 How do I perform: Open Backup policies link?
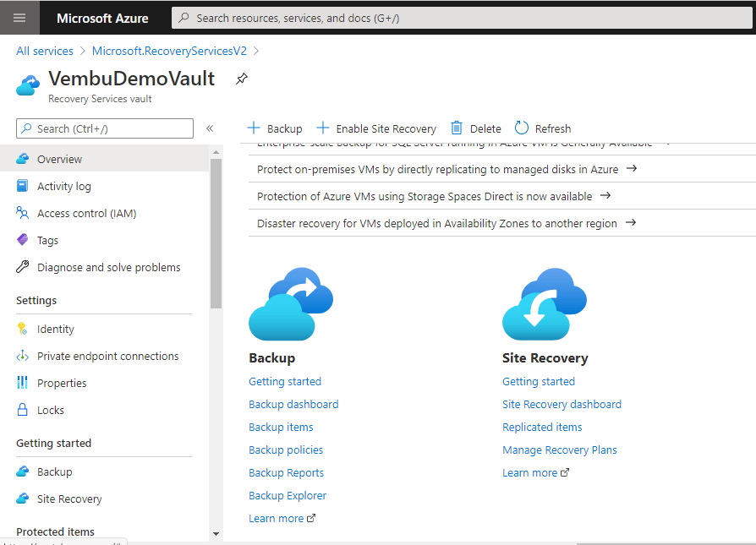pos(286,450)
